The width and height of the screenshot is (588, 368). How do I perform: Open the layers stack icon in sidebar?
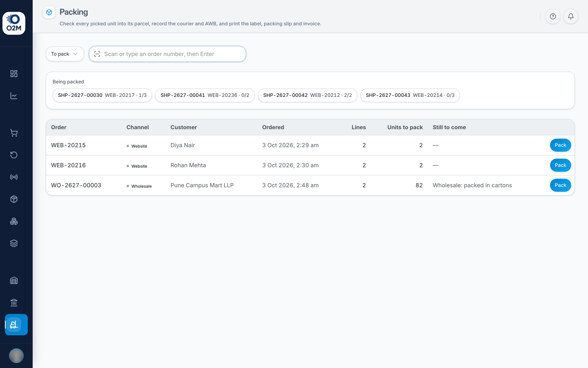(x=14, y=243)
